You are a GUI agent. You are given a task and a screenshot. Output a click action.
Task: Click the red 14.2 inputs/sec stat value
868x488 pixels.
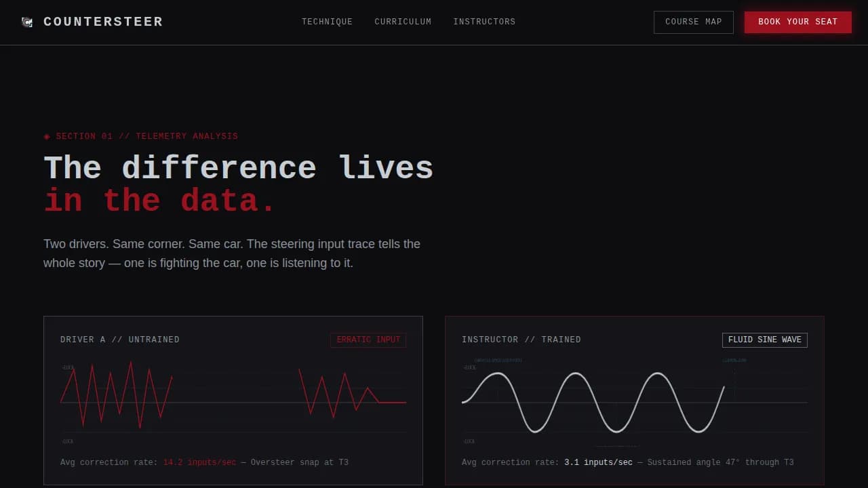199,462
